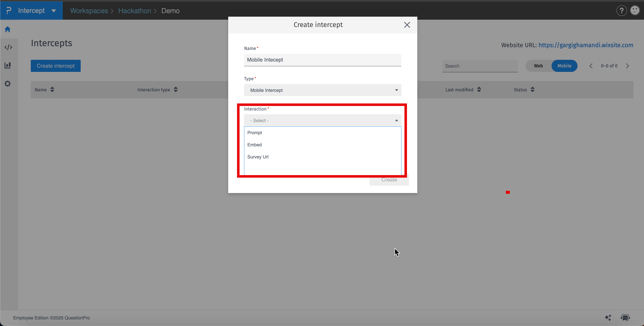Navigate to the Hackathon breadcrumb

134,11
